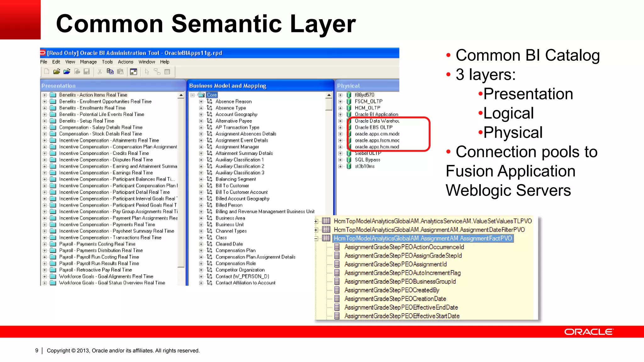Click the Copy toolbar icon
Viewport: 644px width, 362px height.
(x=110, y=72)
